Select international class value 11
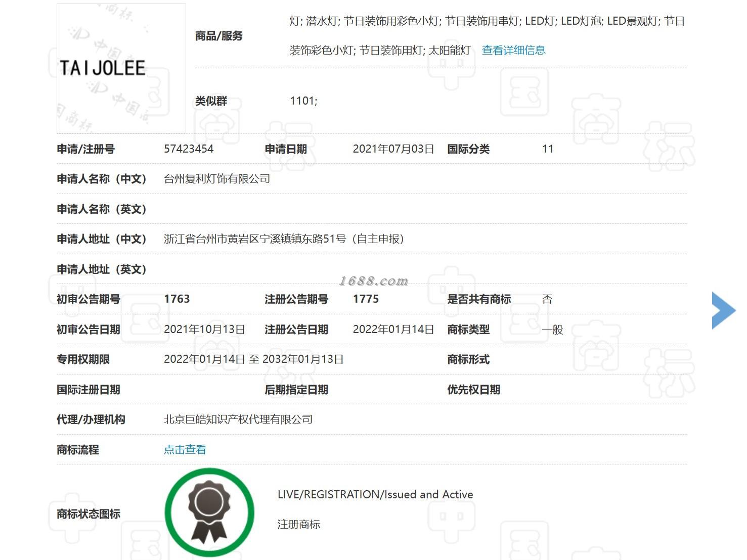The width and height of the screenshot is (747, 560). 548,149
